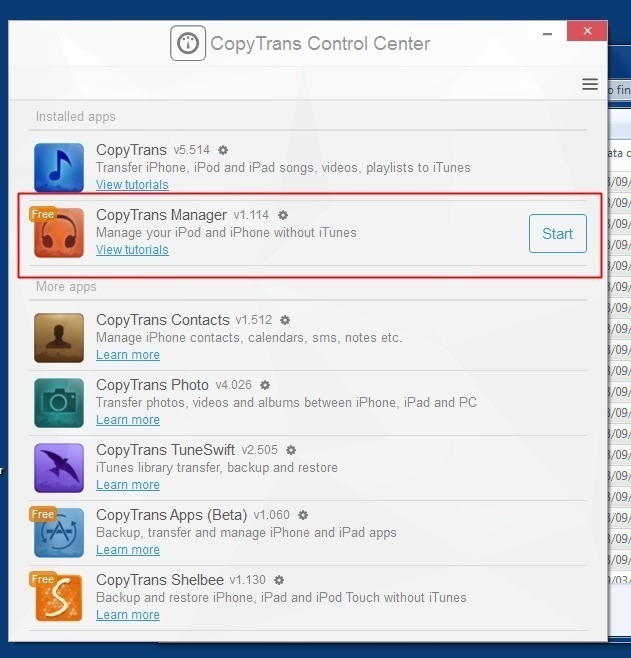
Task: Open the hamburger menu
Action: click(590, 84)
